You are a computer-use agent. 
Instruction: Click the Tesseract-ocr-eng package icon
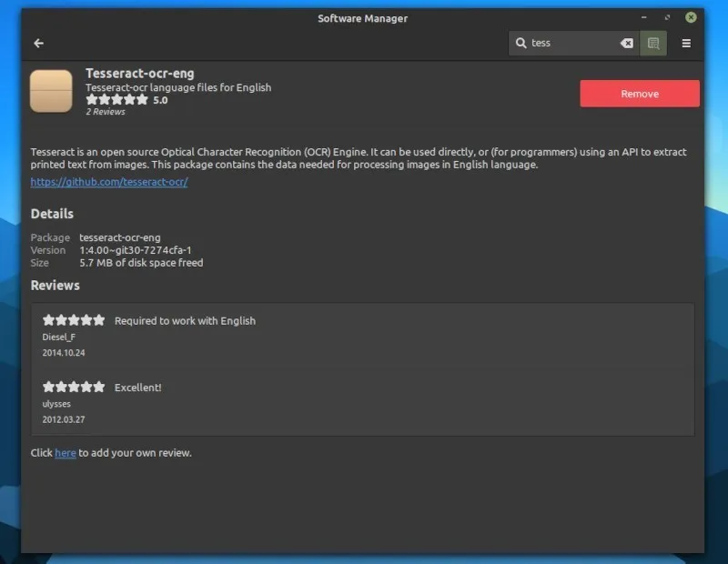pyautogui.click(x=51, y=91)
